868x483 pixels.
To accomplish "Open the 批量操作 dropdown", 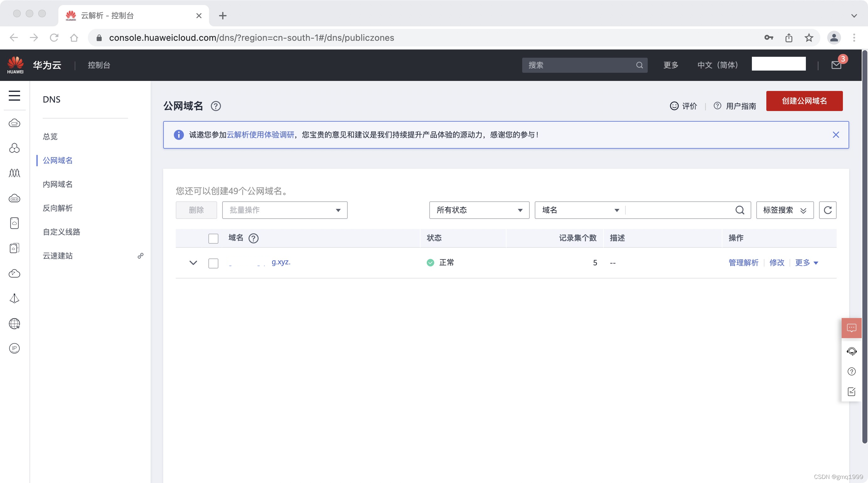I will (x=285, y=210).
